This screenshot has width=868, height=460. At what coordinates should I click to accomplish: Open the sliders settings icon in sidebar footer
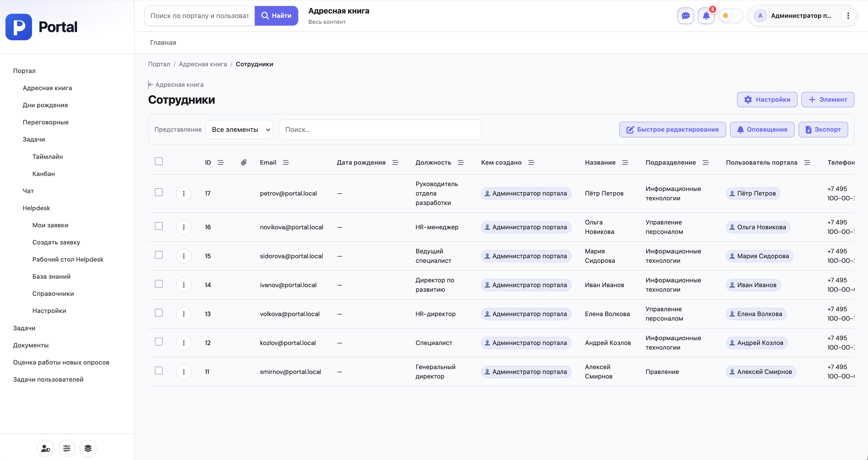point(67,448)
